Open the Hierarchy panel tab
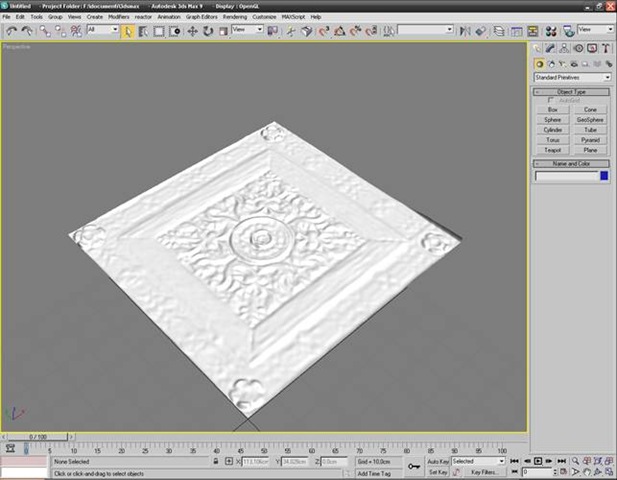 [x=565, y=47]
